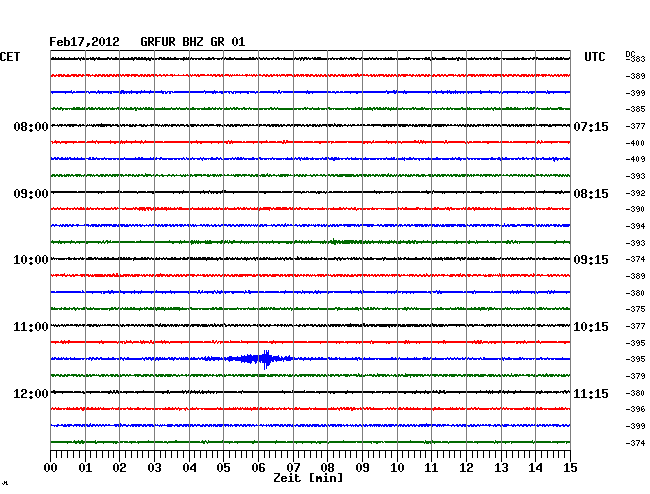Select the 11:00 CET time label
Image resolution: width=650 pixels, height=494 pixels.
click(x=31, y=327)
